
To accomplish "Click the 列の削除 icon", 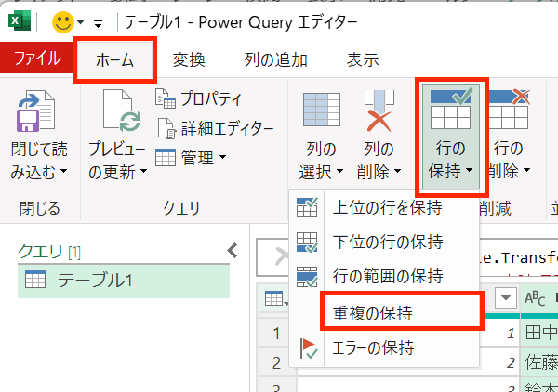I will tap(379, 111).
